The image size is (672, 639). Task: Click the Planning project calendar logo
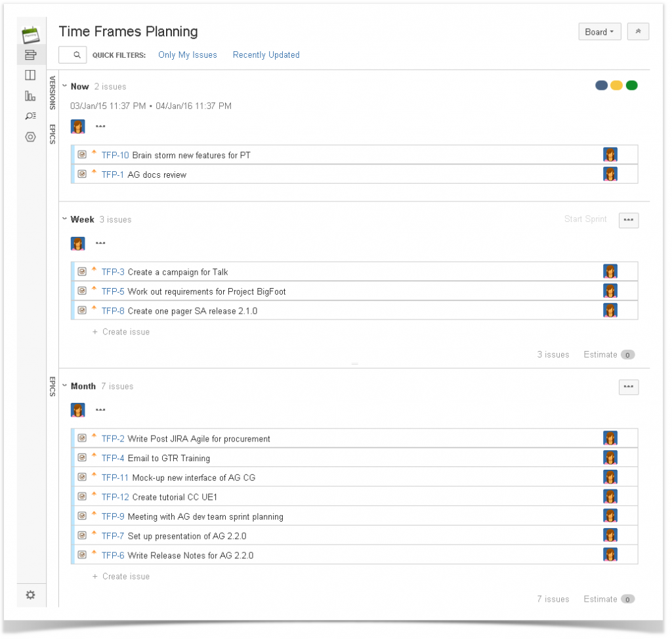point(30,29)
